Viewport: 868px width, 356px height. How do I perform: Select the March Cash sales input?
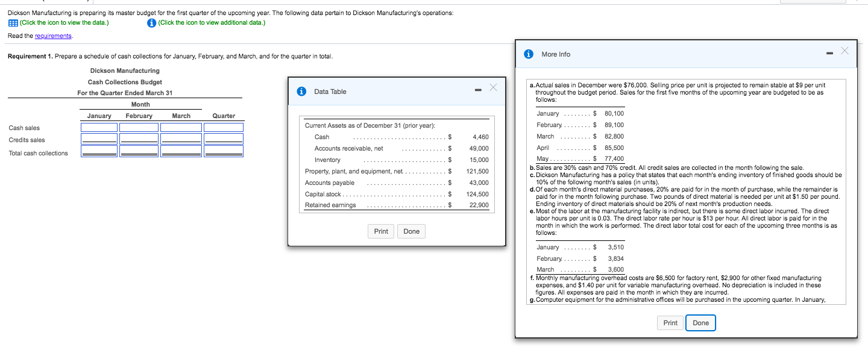[180, 128]
